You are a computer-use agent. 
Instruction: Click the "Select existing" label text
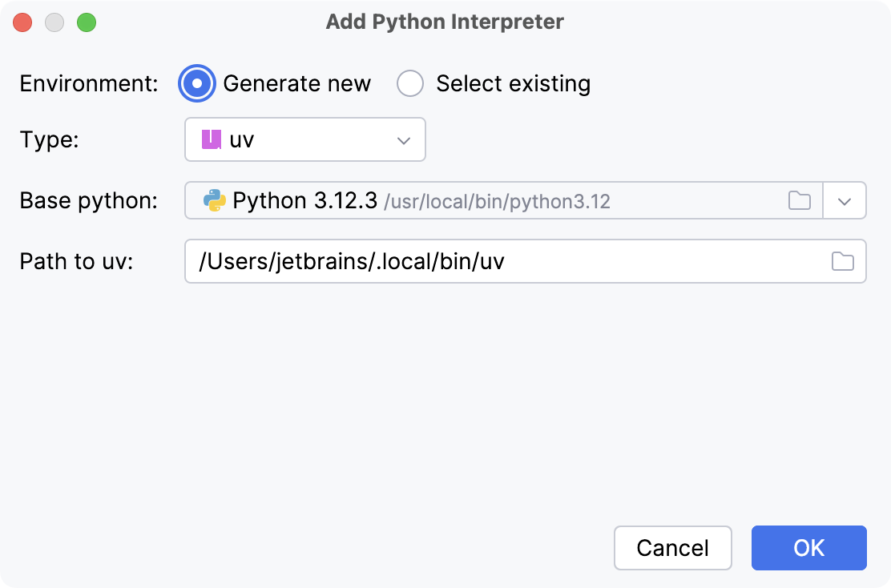pyautogui.click(x=513, y=83)
